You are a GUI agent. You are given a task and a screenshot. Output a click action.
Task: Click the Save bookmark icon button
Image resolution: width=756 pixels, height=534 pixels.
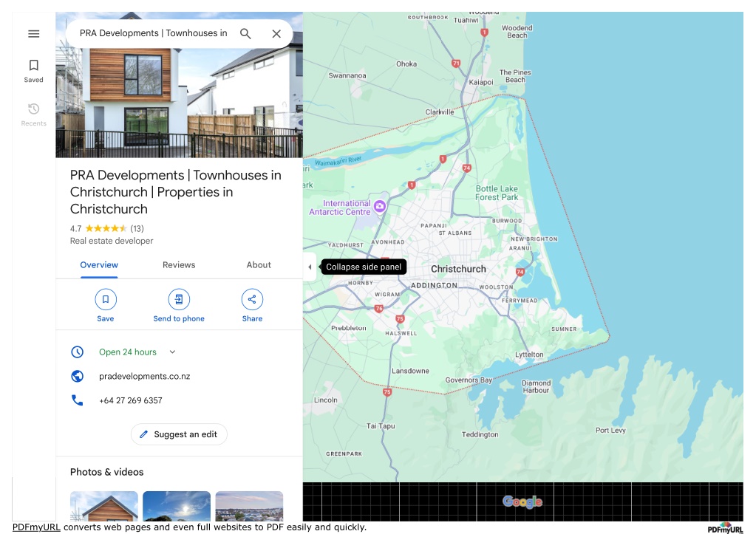point(106,299)
